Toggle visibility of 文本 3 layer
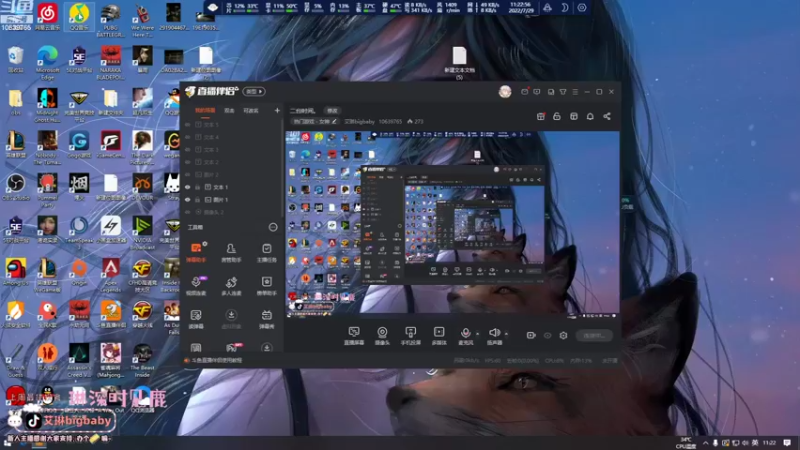Image resolution: width=800 pixels, height=450 pixels. [x=188, y=149]
